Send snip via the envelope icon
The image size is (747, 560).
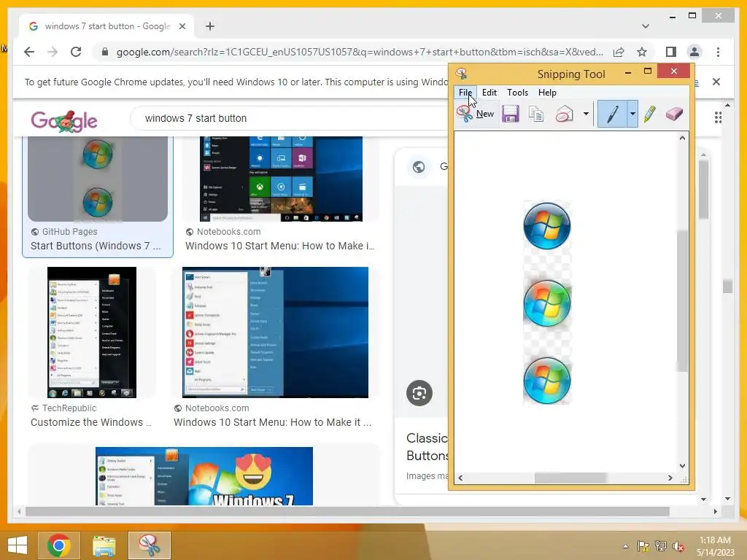pos(564,114)
